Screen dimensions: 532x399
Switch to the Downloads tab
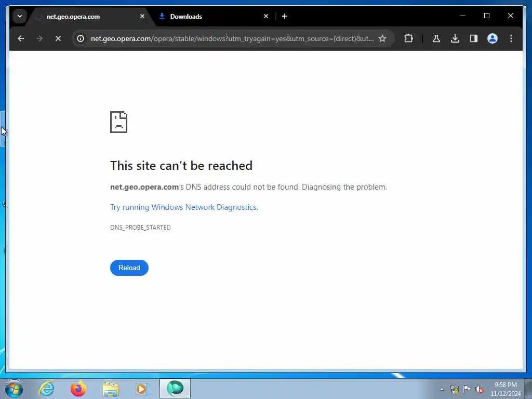pos(214,16)
